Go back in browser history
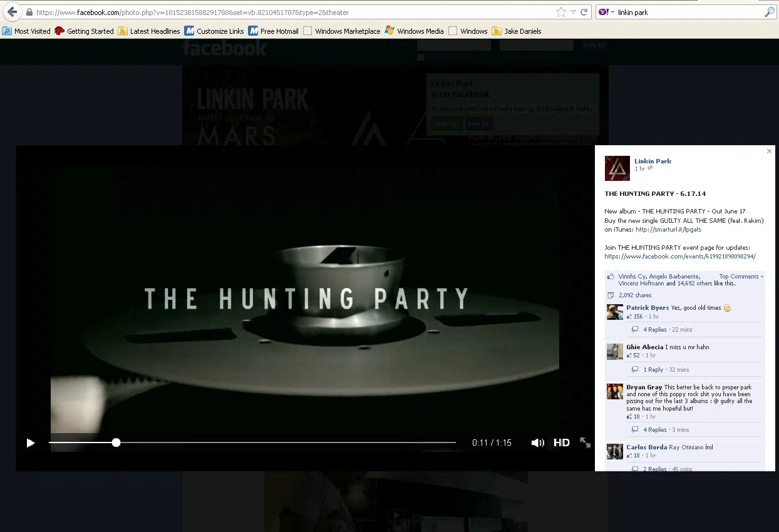Screen dimensions: 779x532 12,12
